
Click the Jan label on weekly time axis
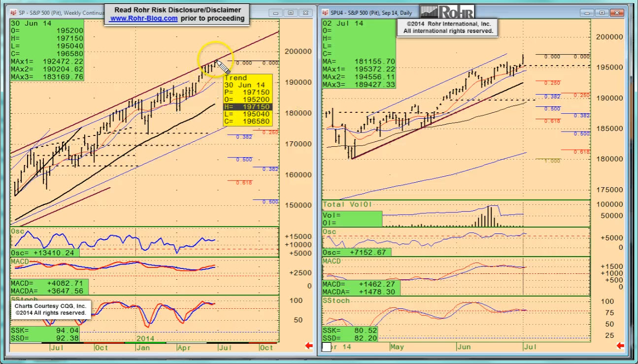[x=143, y=348]
